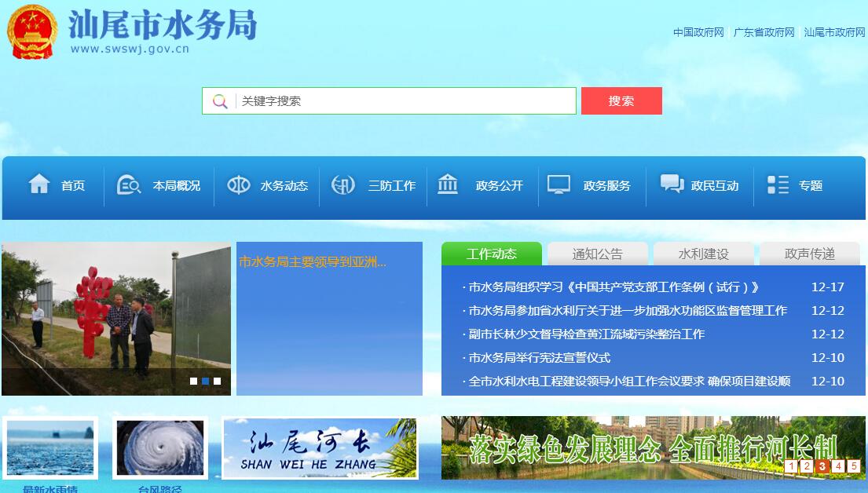The width and height of the screenshot is (868, 493).
Task: Click the 政民互动 chat bubble icon
Action: [672, 184]
